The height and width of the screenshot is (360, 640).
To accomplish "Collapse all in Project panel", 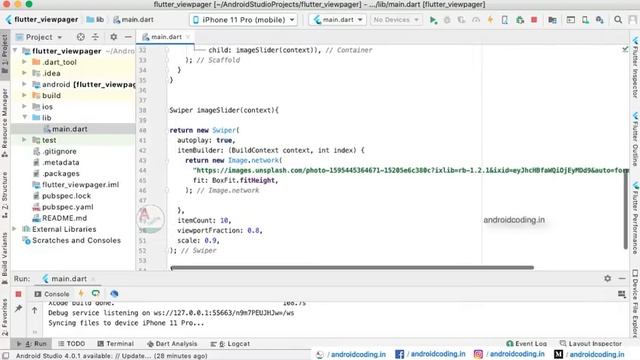I will tap(95, 37).
